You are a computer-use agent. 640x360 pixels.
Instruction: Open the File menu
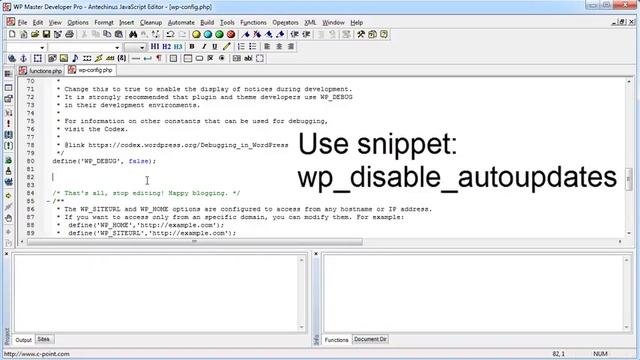(x=22, y=22)
